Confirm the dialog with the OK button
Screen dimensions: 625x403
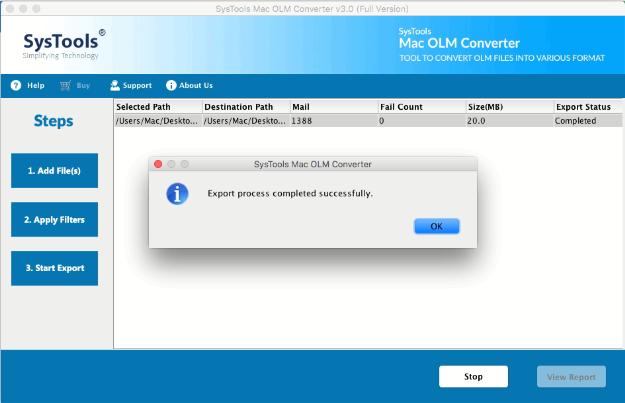[x=436, y=226]
